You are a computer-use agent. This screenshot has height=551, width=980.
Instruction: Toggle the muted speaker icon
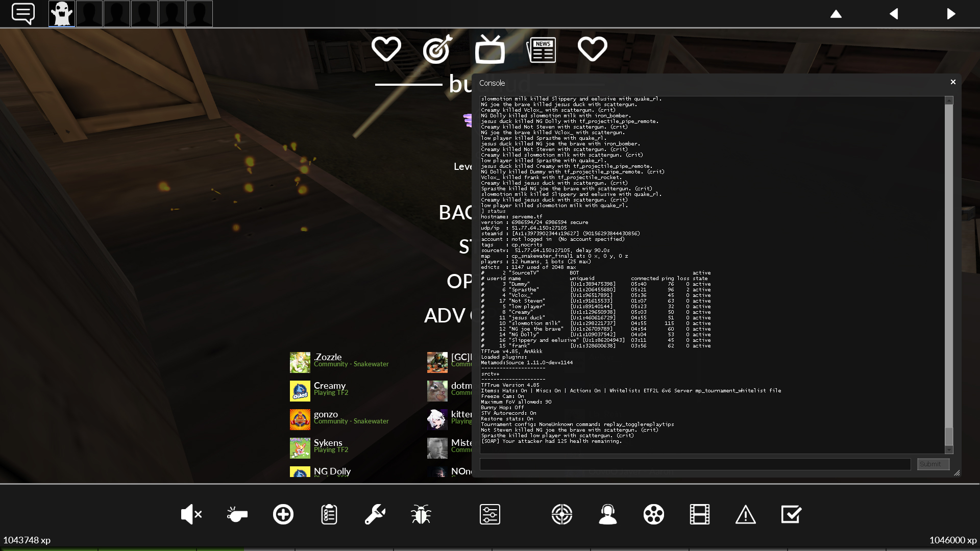pos(191,514)
